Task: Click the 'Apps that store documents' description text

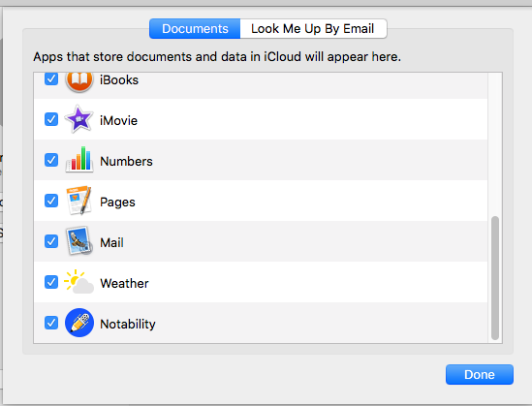Action: (217, 56)
